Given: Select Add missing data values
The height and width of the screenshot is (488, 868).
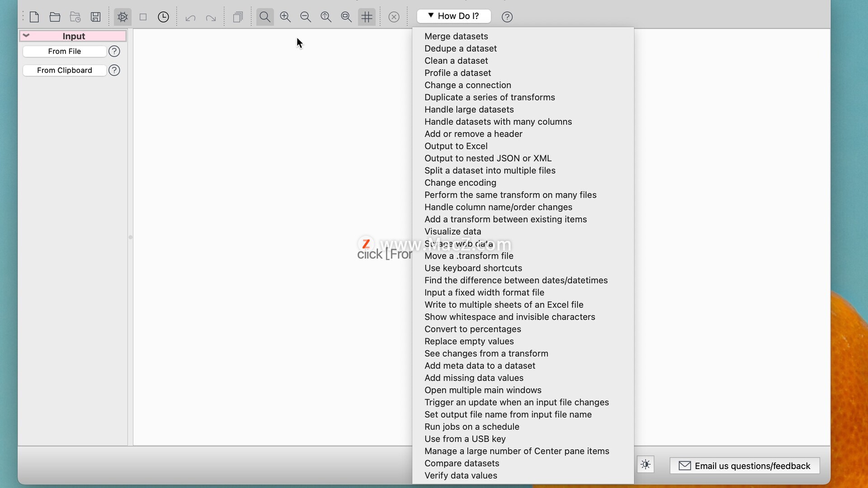Looking at the screenshot, I should click(523, 378).
